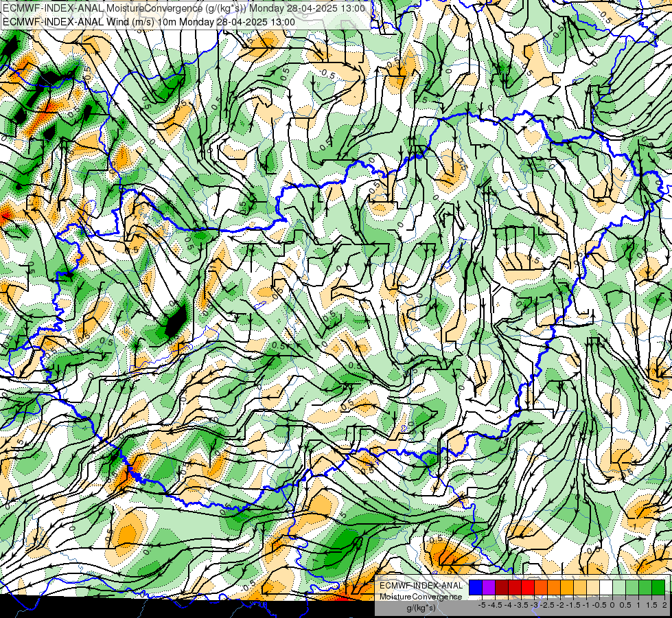Screen dimensions: 672x618
Task: Click the legend tick value -5
Action: pyautogui.click(x=482, y=605)
